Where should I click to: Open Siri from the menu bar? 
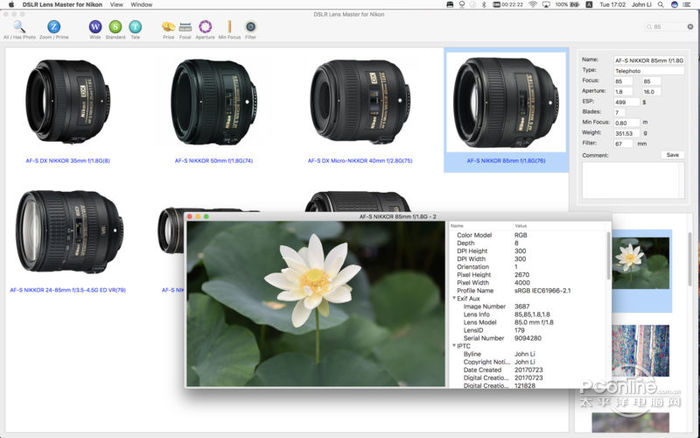pos(675,4)
